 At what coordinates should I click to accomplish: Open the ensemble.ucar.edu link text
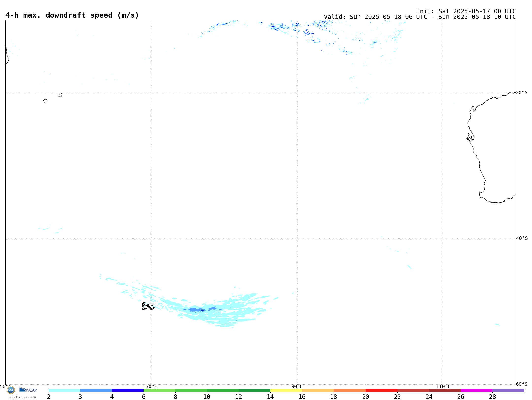[x=22, y=397]
